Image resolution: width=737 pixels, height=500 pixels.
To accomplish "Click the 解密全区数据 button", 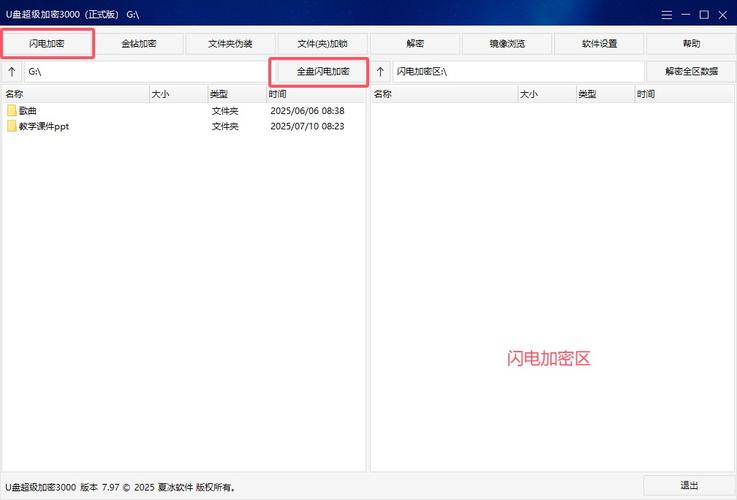I will [x=691, y=71].
